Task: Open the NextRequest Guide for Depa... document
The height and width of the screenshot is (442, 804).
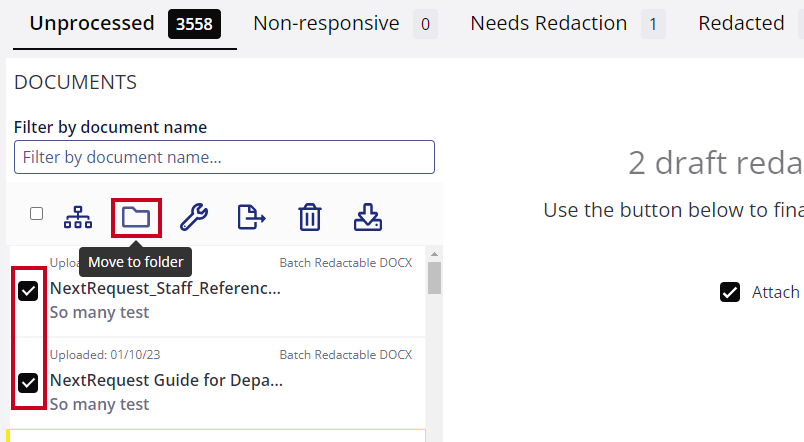Action: click(166, 380)
